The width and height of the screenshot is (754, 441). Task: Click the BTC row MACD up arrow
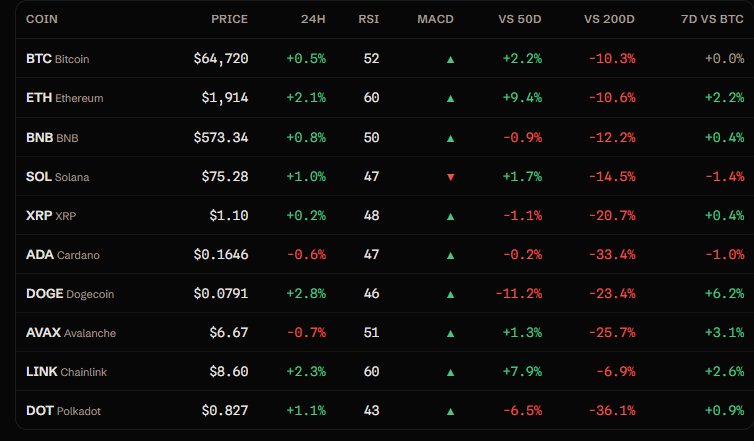[x=451, y=60]
